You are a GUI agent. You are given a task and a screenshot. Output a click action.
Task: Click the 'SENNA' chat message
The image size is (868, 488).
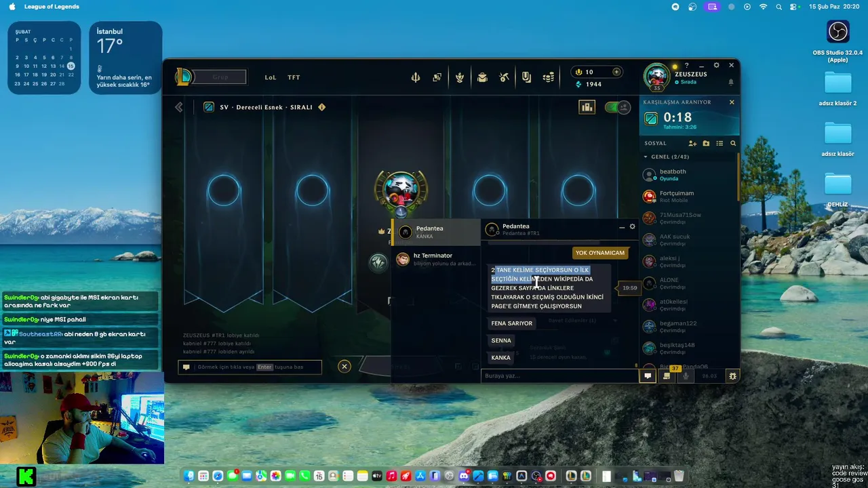501,340
